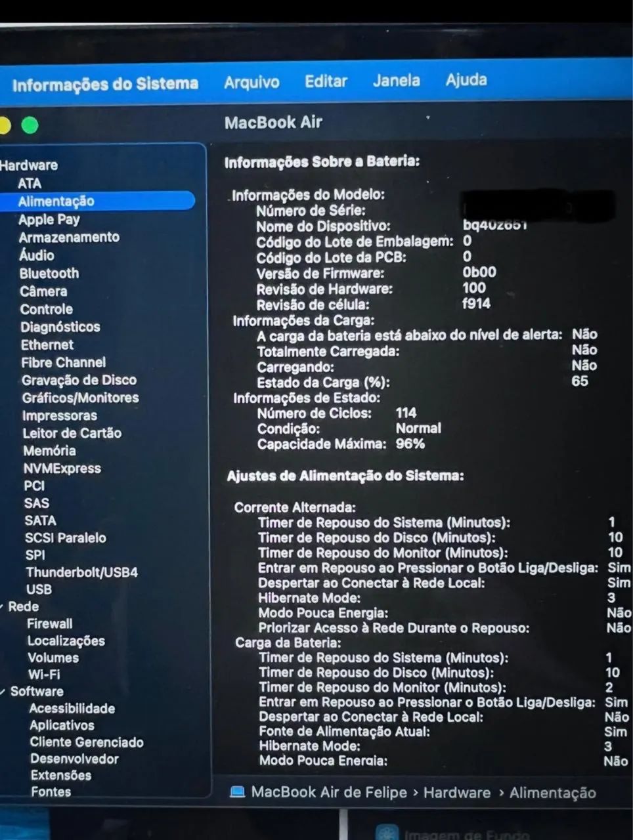Click the MacBook Air window title
This screenshot has height=840, width=633.
(273, 122)
